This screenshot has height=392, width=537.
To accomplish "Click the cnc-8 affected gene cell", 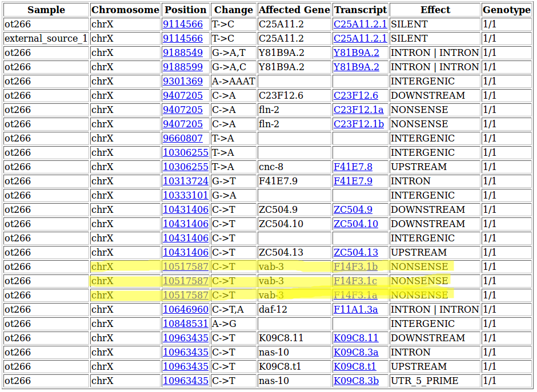I will (x=295, y=167).
